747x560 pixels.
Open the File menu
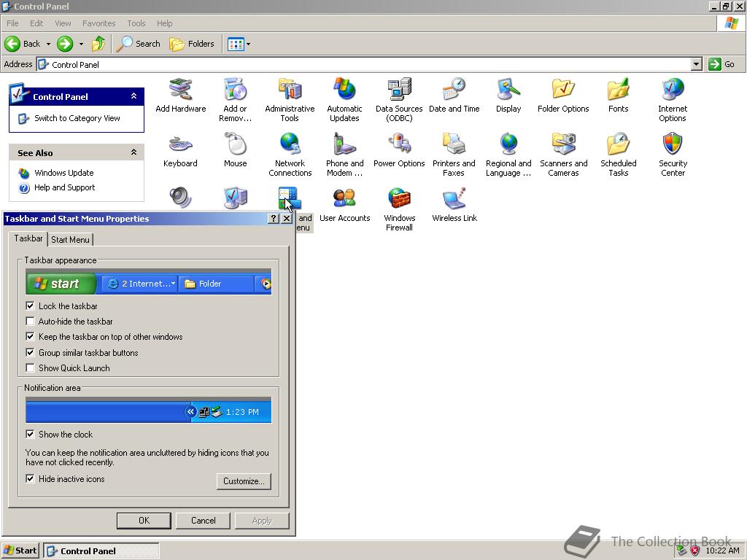point(12,23)
